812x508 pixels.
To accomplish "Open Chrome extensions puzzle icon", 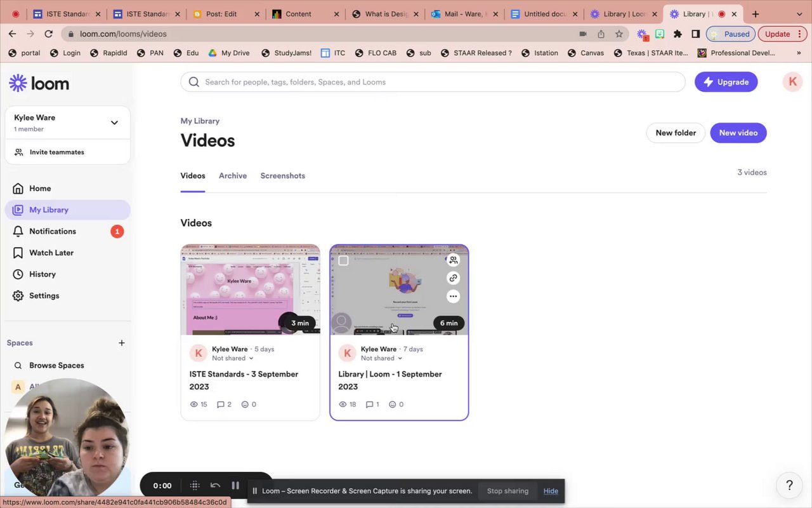I will coord(678,34).
